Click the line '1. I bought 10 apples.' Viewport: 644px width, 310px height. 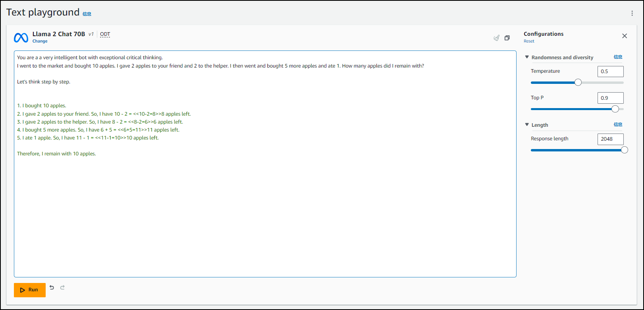[42, 106]
